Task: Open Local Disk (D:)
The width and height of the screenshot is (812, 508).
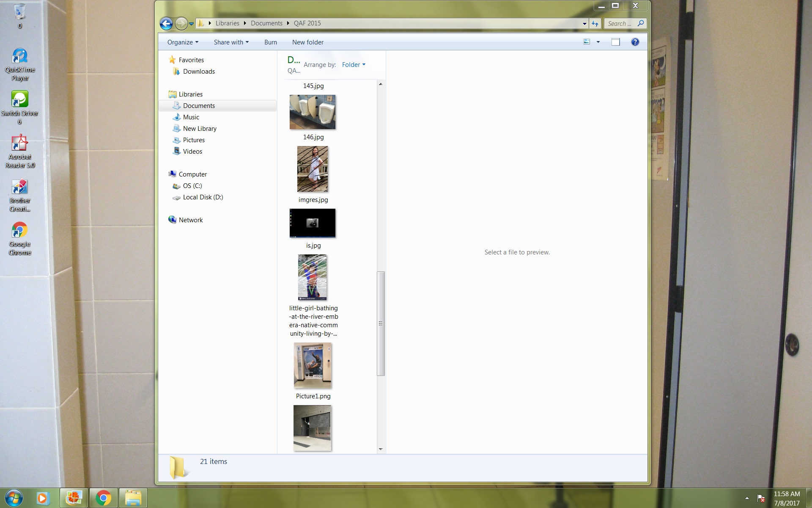Action: click(x=203, y=197)
